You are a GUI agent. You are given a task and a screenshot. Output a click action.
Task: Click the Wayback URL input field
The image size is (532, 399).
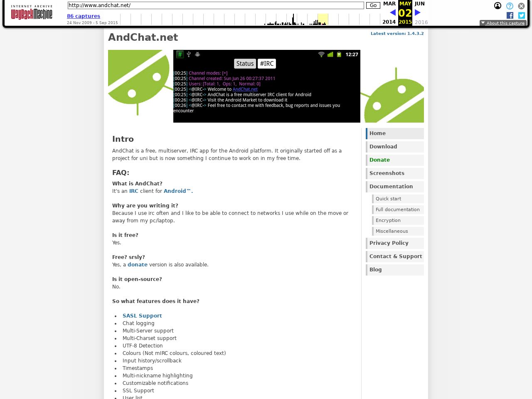point(215,5)
